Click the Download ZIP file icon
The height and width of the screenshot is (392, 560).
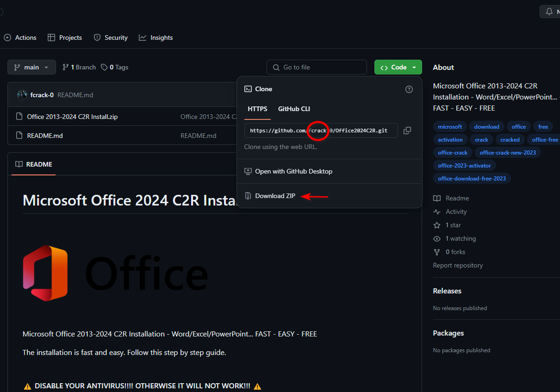pos(248,196)
